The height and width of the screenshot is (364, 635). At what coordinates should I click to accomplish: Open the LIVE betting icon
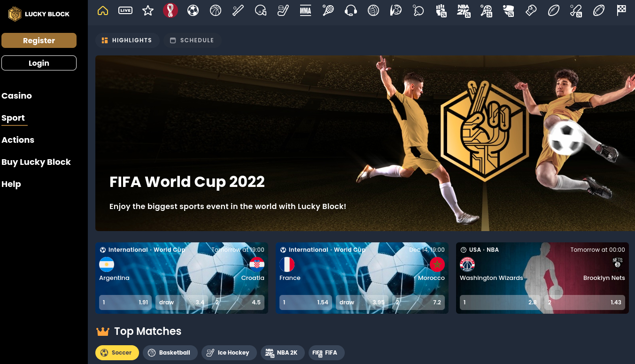pyautogui.click(x=125, y=10)
